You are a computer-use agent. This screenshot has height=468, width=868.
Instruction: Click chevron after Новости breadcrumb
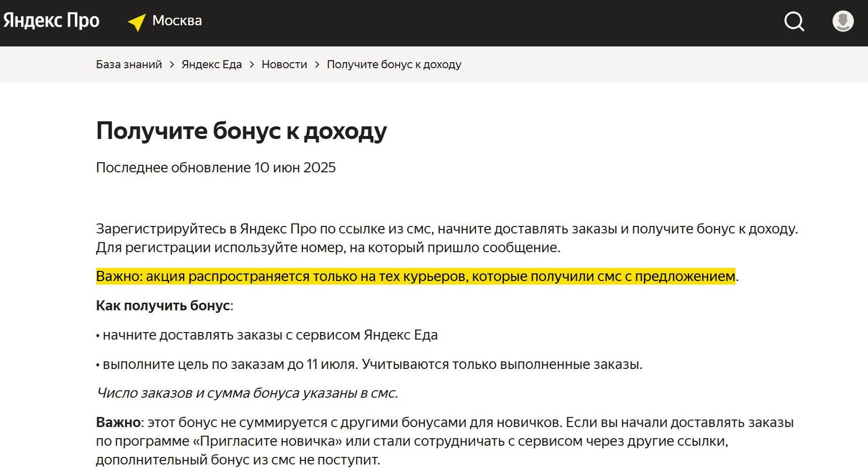(317, 65)
